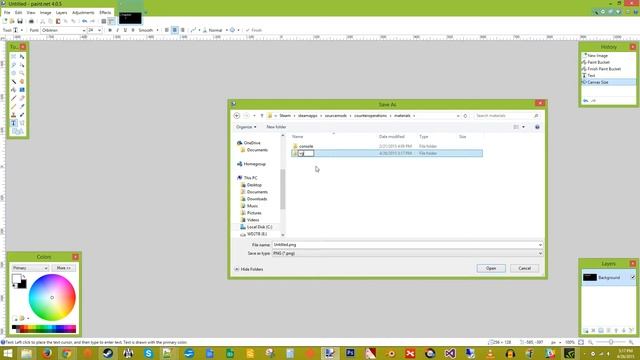This screenshot has width=640, height=360.
Task: Pick a hue on the color wheel
Action: click(x=52, y=298)
